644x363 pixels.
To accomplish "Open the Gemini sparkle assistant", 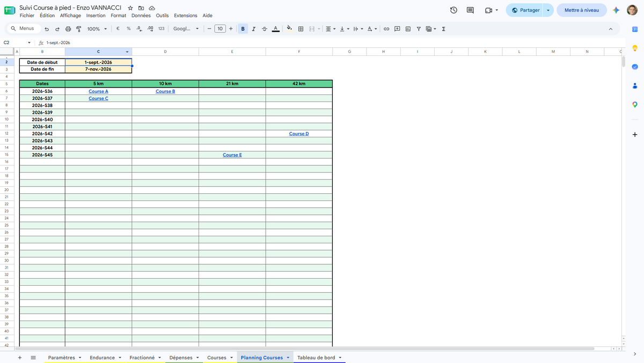I will 617,10.
